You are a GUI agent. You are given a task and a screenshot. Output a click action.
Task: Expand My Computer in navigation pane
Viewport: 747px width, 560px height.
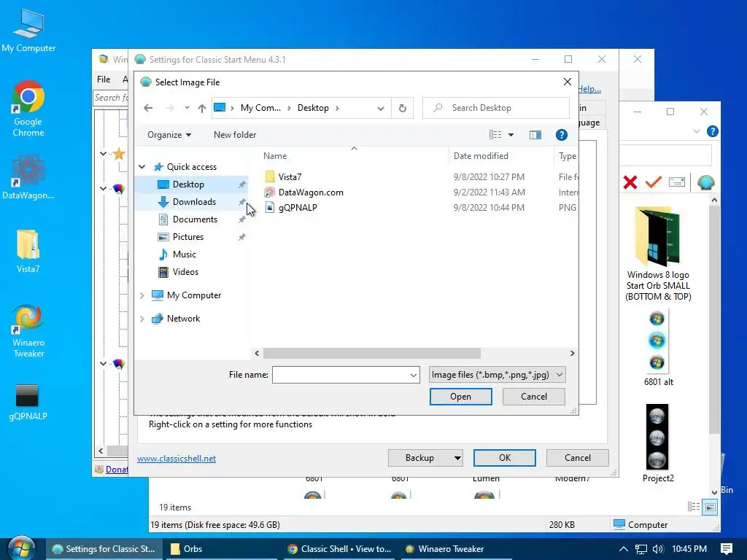142,295
